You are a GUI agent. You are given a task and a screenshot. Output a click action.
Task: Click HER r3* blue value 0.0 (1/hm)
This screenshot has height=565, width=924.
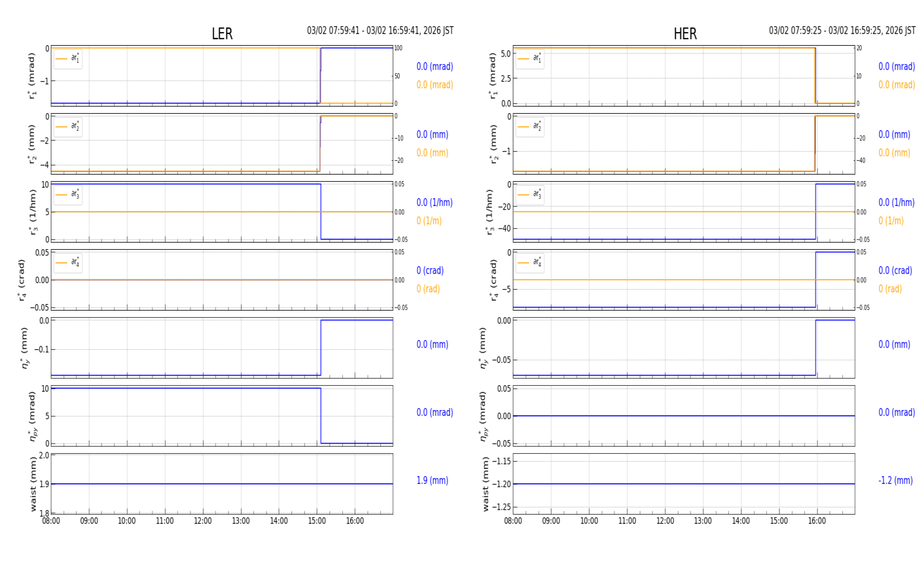coord(896,203)
